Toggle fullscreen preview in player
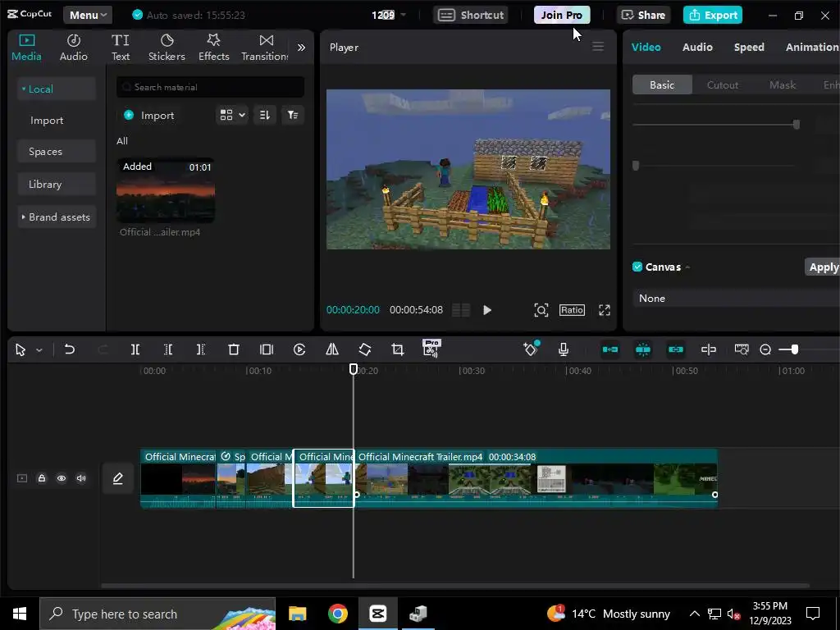840x630 pixels. click(x=605, y=310)
